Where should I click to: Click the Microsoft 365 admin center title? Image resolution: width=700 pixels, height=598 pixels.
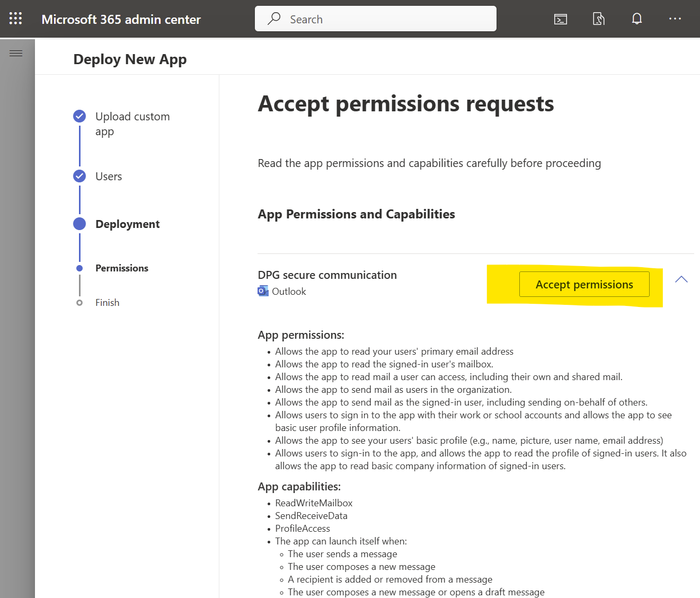coord(121,20)
